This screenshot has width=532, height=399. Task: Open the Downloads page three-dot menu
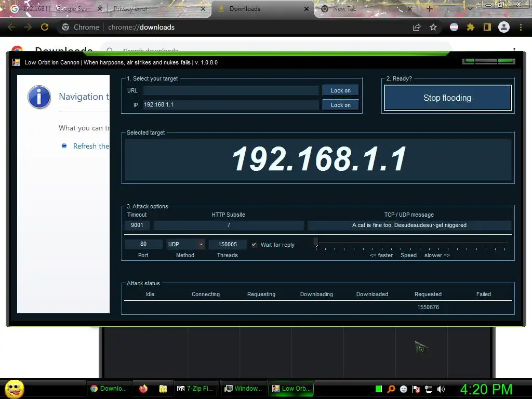pyautogui.click(x=515, y=49)
